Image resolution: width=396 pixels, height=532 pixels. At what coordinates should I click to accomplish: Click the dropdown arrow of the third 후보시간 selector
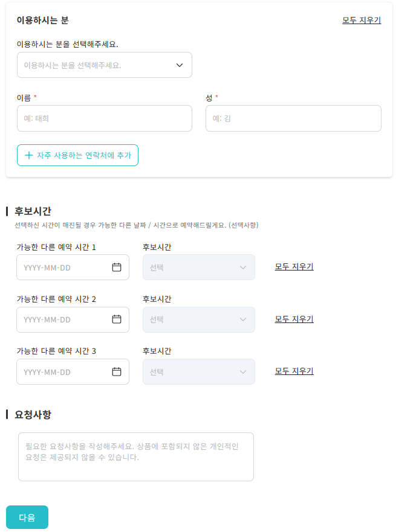pos(242,371)
